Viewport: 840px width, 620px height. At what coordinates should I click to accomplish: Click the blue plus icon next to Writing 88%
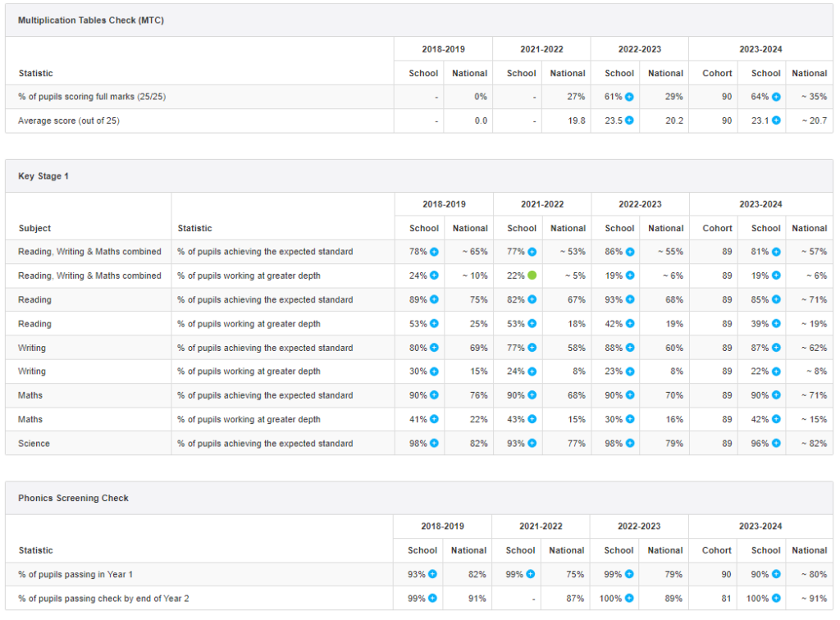click(630, 348)
